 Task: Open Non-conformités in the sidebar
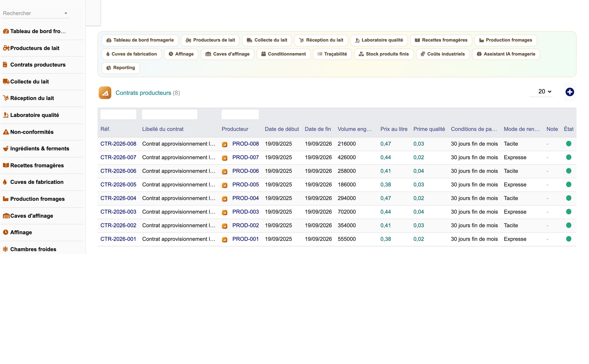[x=32, y=132]
